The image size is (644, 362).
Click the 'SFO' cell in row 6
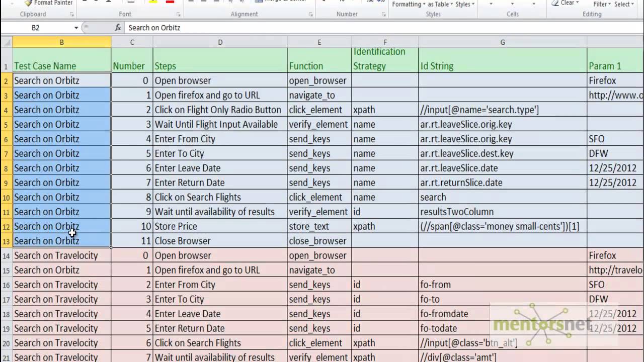(615, 139)
